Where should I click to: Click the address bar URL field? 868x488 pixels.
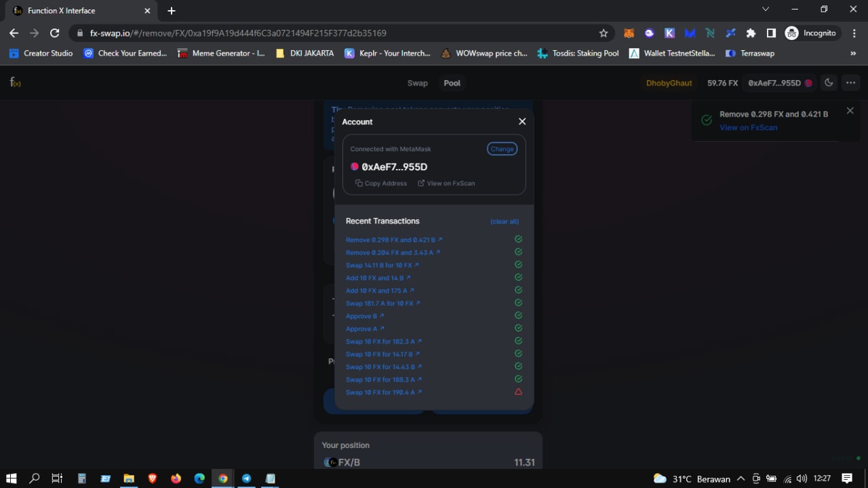339,33
